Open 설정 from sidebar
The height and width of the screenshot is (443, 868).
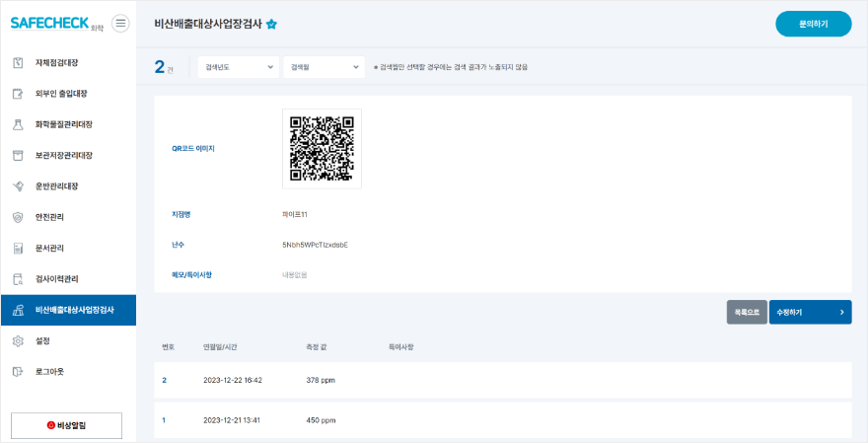[69, 341]
